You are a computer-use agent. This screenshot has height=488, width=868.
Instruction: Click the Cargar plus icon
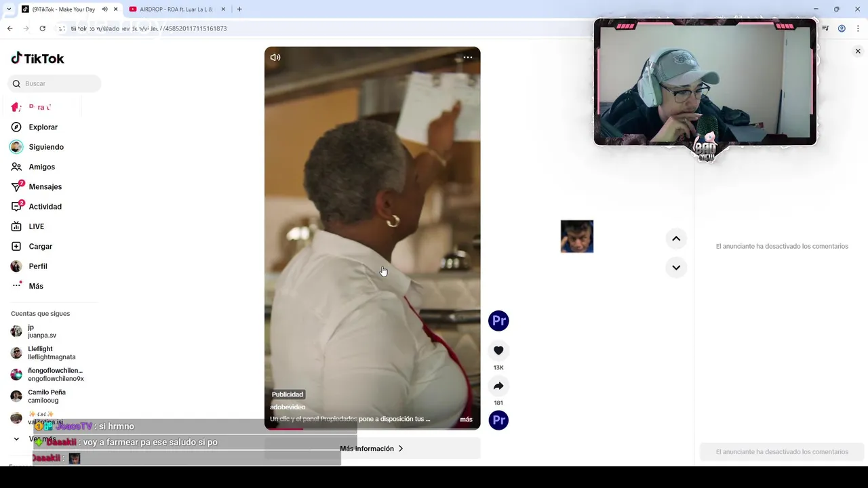(16, 247)
